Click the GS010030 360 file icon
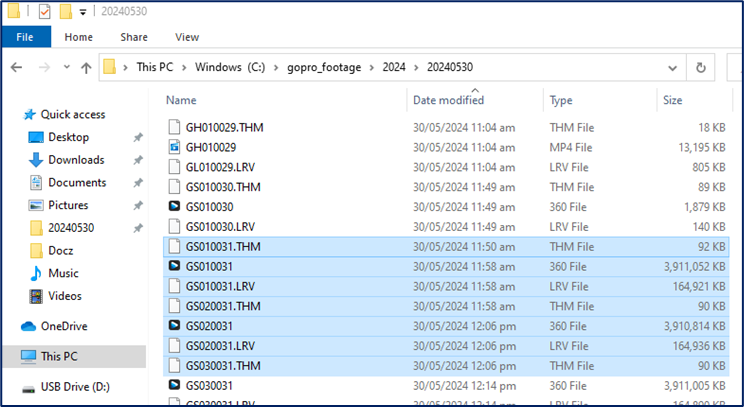 pos(175,207)
